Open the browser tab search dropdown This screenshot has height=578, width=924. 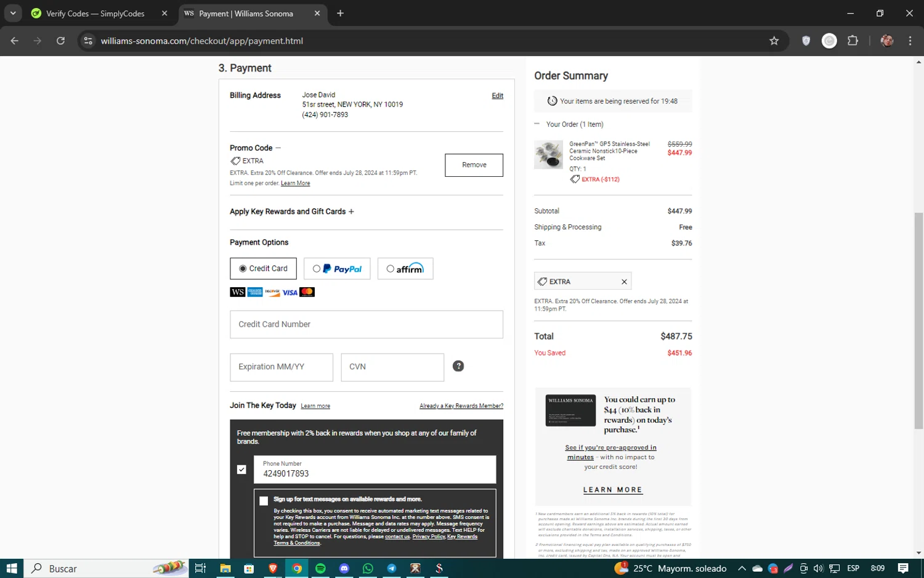13,13
